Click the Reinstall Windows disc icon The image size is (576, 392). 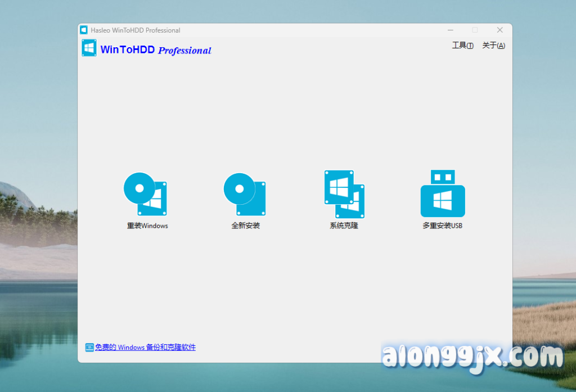click(x=146, y=194)
